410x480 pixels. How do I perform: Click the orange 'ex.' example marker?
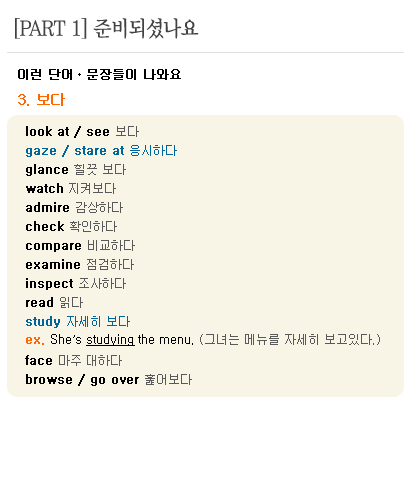point(35,340)
